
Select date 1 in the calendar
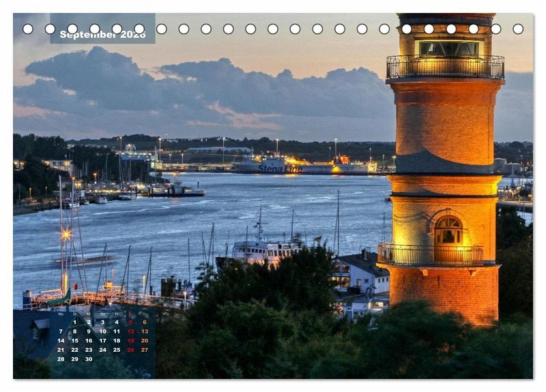coord(74,322)
